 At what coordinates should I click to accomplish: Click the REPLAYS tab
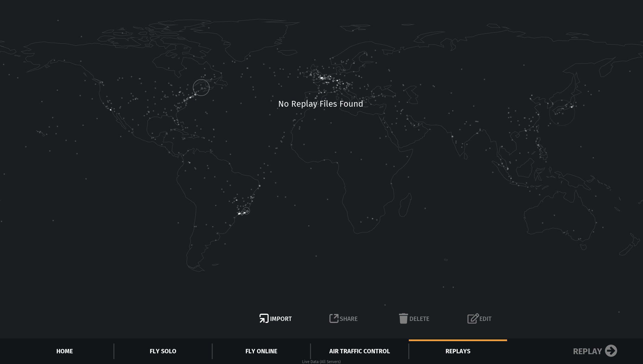tap(458, 351)
